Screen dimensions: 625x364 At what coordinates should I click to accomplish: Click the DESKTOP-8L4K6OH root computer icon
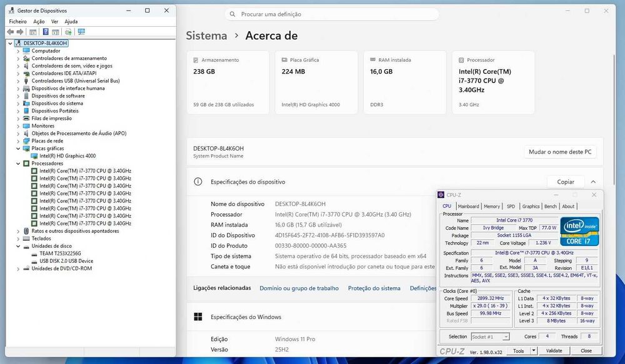[x=18, y=43]
